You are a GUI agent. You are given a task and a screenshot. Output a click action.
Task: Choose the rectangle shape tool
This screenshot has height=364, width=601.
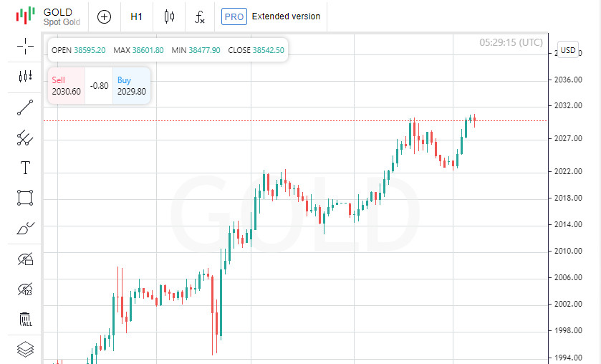25,198
